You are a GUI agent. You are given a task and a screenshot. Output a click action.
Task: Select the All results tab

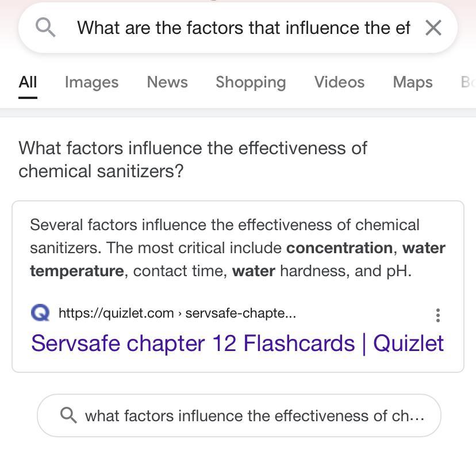[28, 82]
